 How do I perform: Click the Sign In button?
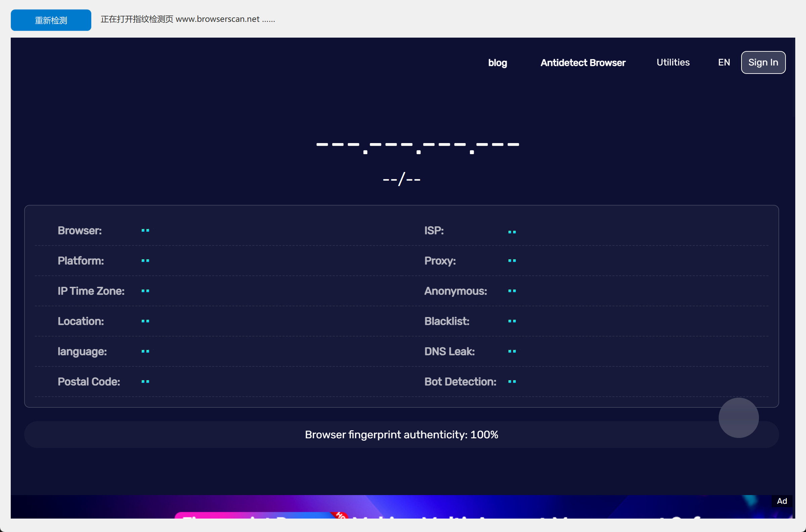point(763,62)
